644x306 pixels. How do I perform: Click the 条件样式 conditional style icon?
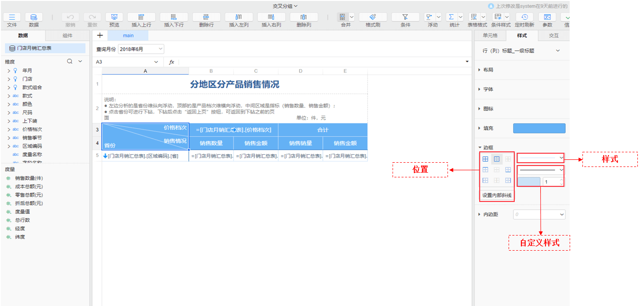pyautogui.click(x=497, y=17)
